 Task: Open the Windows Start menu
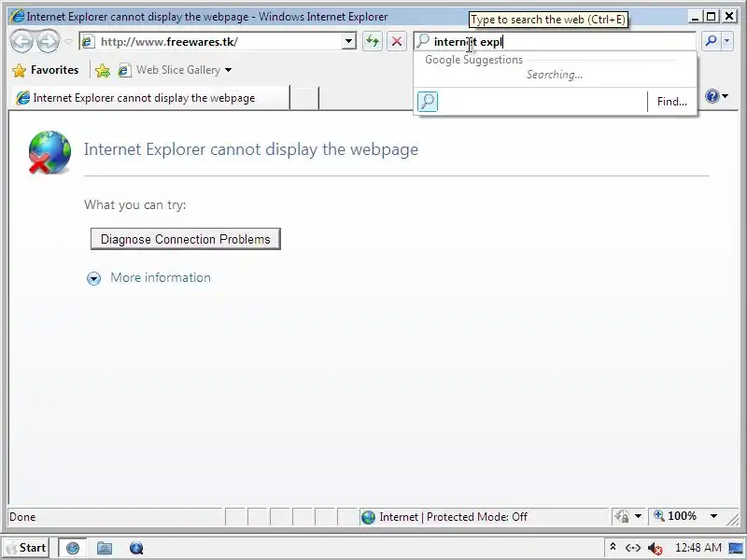(x=26, y=548)
